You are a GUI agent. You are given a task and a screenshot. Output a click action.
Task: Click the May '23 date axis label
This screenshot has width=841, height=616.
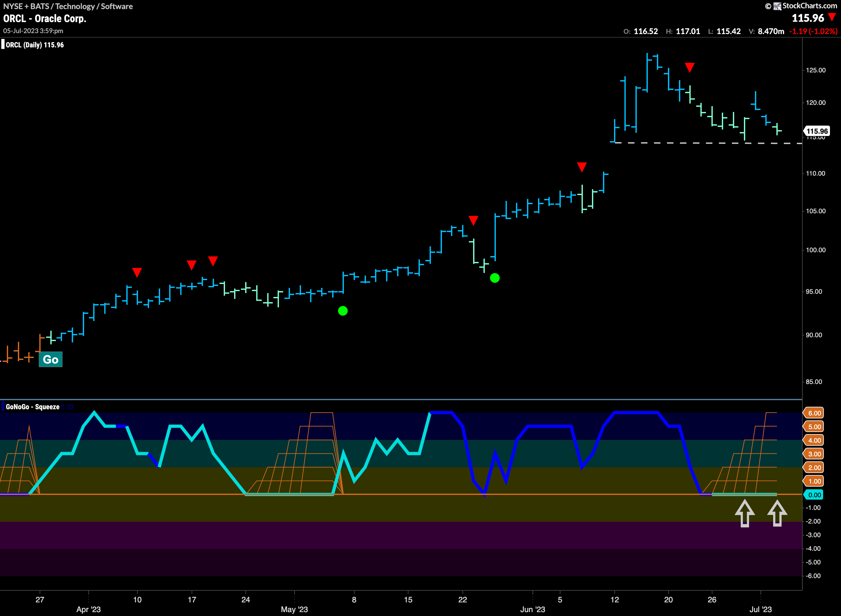[295, 609]
